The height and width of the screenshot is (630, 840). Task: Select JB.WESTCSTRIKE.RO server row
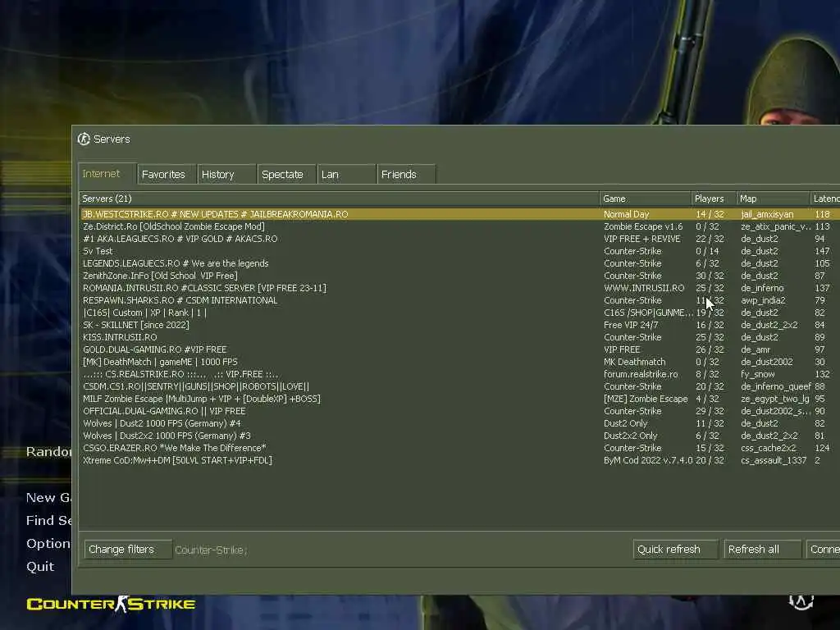coord(459,214)
